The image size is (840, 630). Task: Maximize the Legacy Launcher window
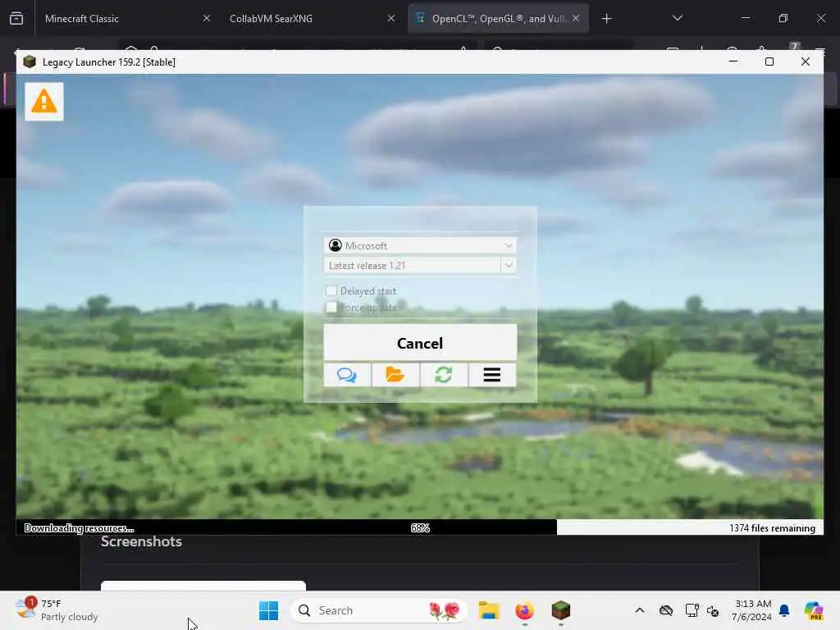pos(769,62)
